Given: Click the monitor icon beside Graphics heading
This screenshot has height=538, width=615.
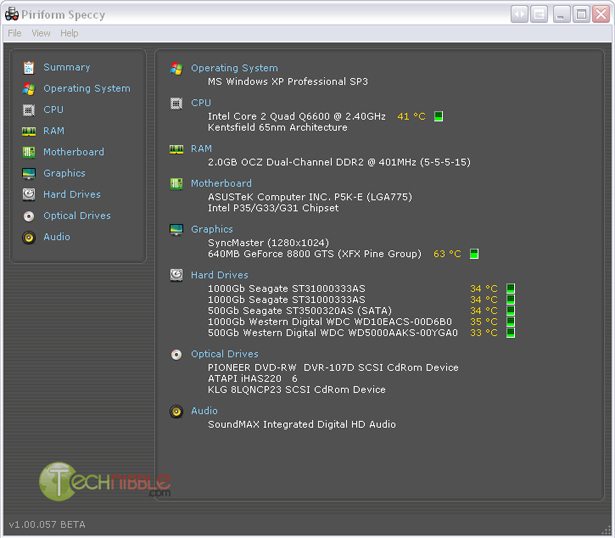Looking at the screenshot, I should click(x=176, y=229).
